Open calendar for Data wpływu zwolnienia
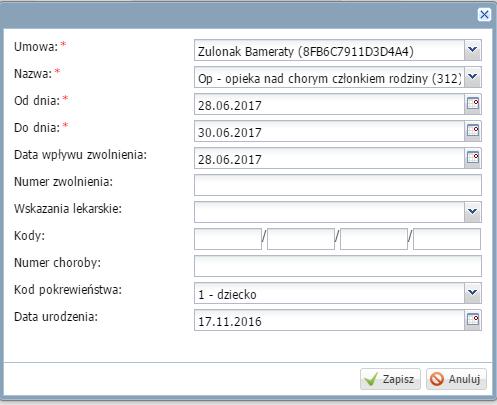 [473, 158]
